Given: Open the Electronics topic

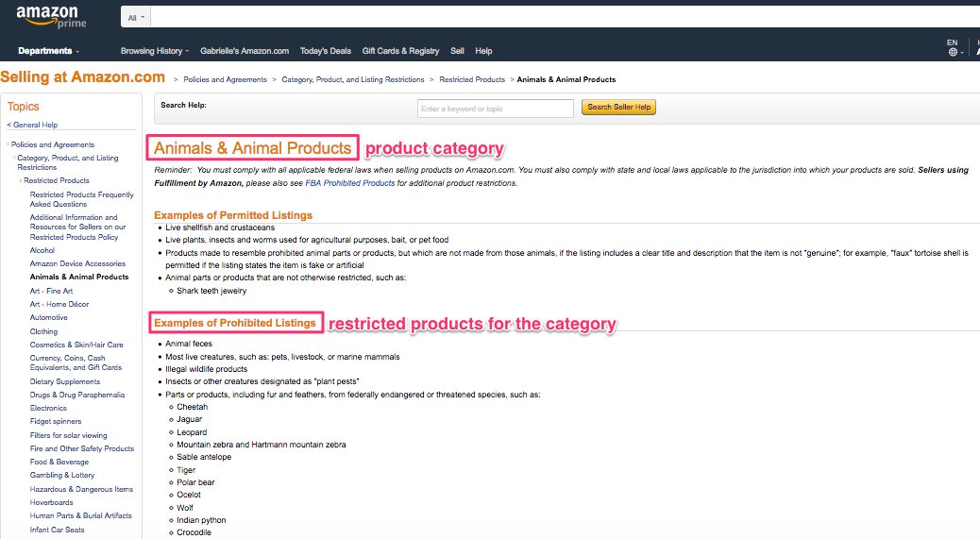Looking at the screenshot, I should pyautogui.click(x=48, y=408).
